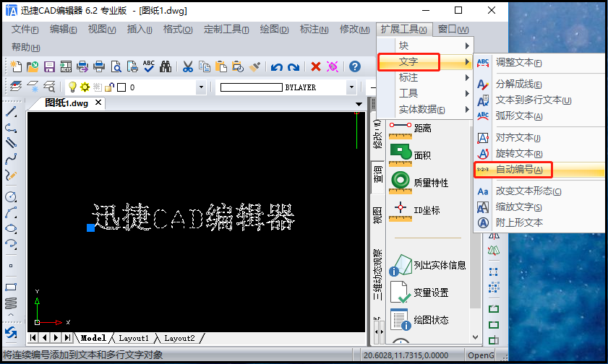
Task: Jump to the last layout tab arrow
Action: [67, 338]
